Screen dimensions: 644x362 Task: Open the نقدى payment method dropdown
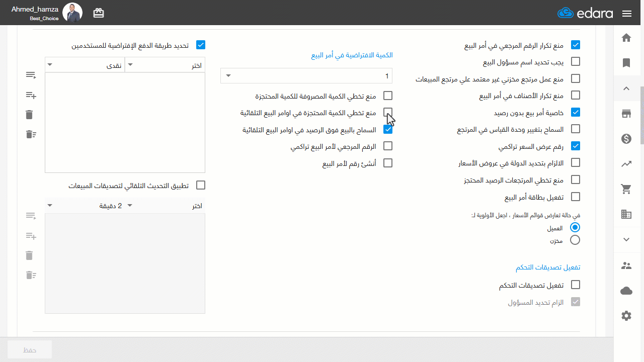85,65
